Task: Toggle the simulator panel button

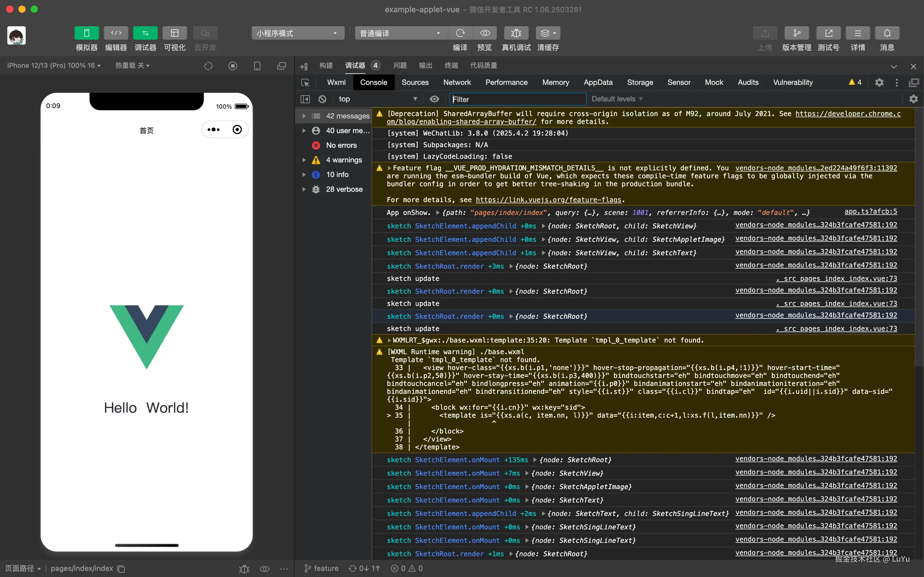Action: point(87,33)
